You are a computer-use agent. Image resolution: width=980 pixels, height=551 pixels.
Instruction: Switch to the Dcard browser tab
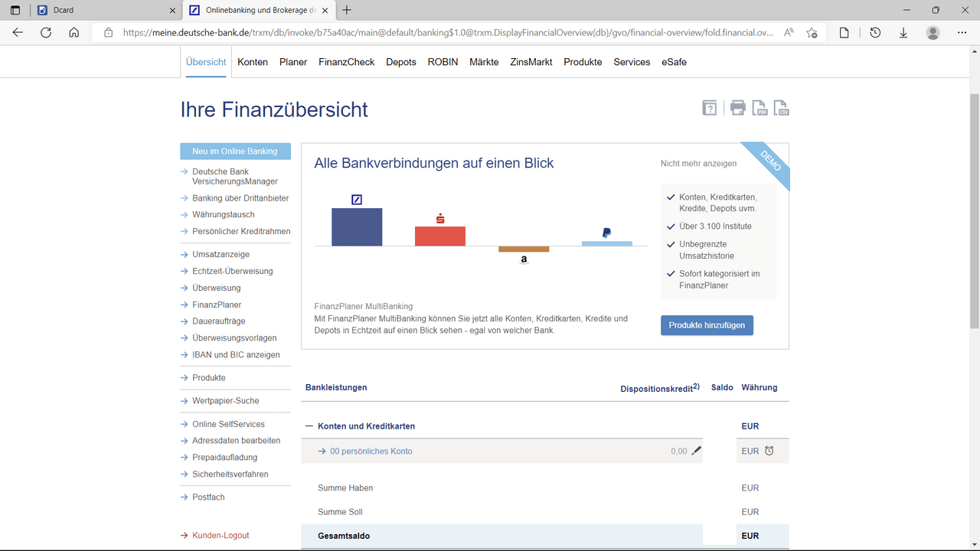106,10
